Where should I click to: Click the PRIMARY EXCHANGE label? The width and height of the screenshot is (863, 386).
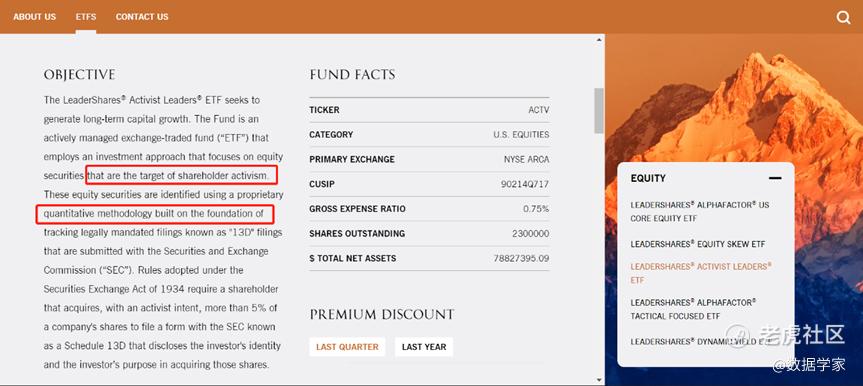[352, 159]
